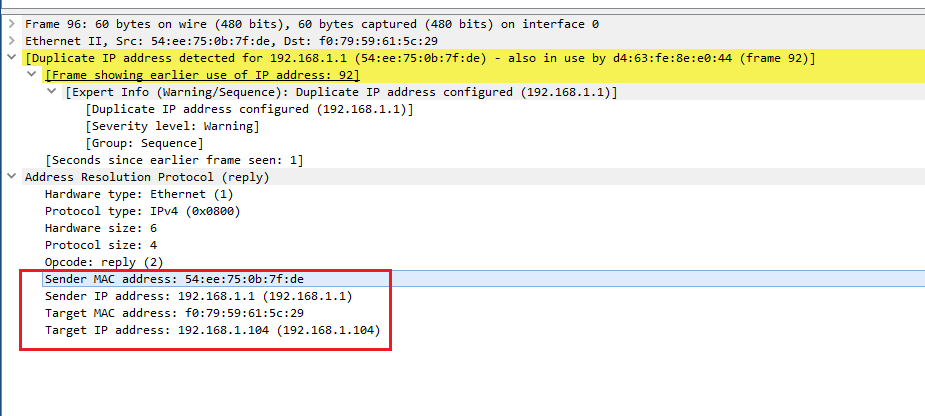Click 'Seconds since earlier frame seen: 1' row
Image resolution: width=925 pixels, height=416 pixels.
(x=174, y=160)
